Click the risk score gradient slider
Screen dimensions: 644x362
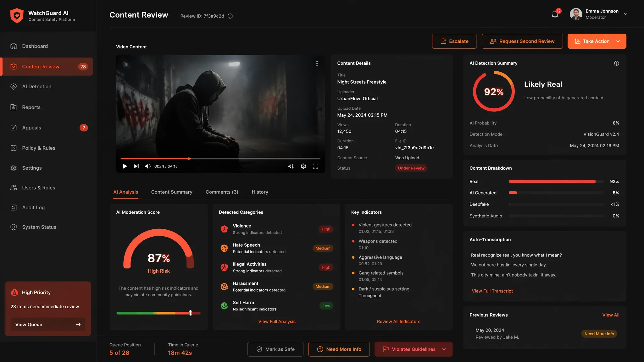coord(158,313)
